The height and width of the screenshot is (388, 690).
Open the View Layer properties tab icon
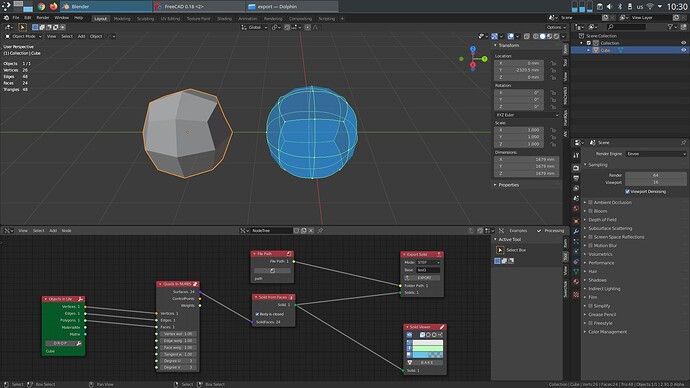point(576,188)
